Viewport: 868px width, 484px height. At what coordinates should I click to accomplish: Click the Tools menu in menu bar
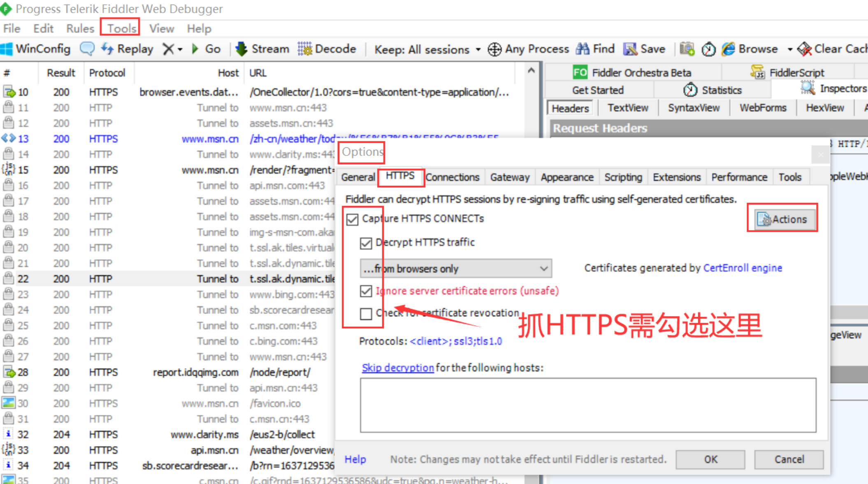119,28
